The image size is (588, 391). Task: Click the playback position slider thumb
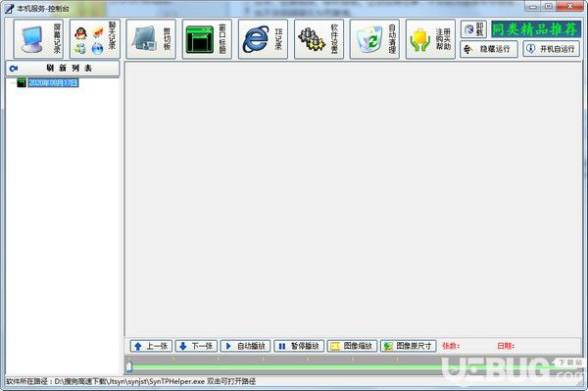129,366
